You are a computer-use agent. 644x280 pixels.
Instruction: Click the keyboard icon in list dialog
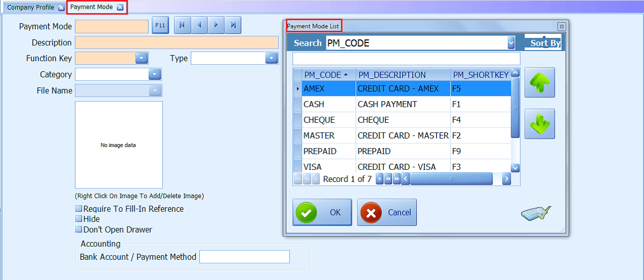click(x=535, y=213)
